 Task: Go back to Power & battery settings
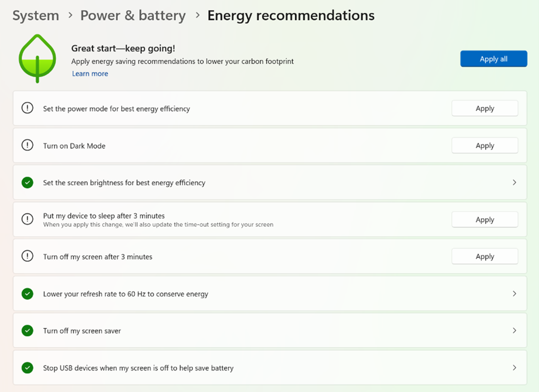pyautogui.click(x=133, y=15)
